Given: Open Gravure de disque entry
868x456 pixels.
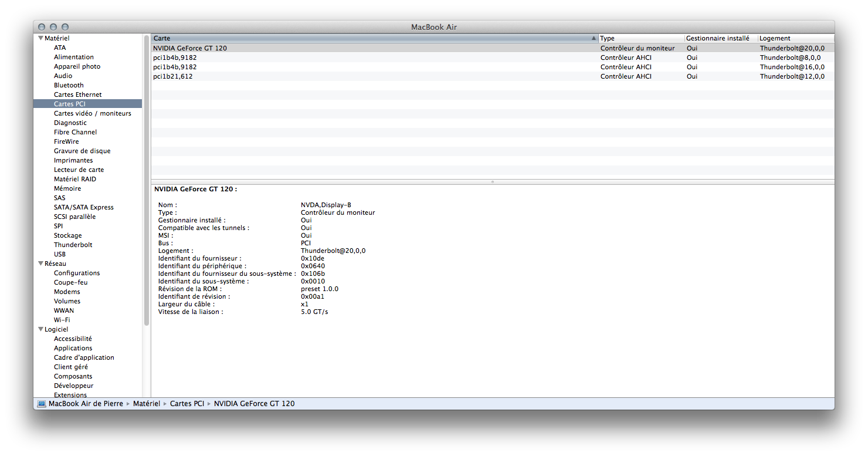Looking at the screenshot, I should click(82, 151).
